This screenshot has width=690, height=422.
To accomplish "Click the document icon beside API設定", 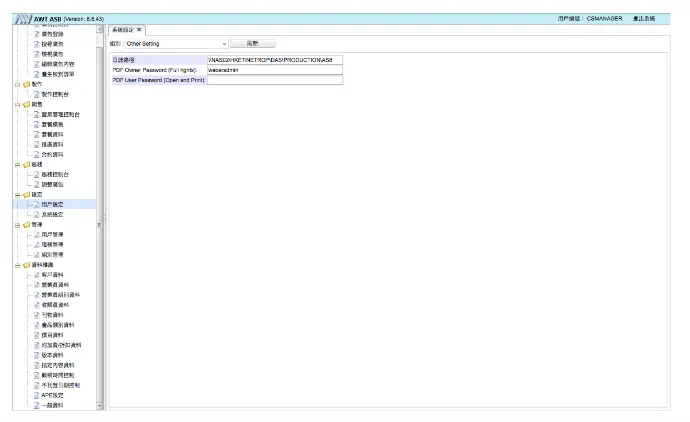I will (36, 395).
